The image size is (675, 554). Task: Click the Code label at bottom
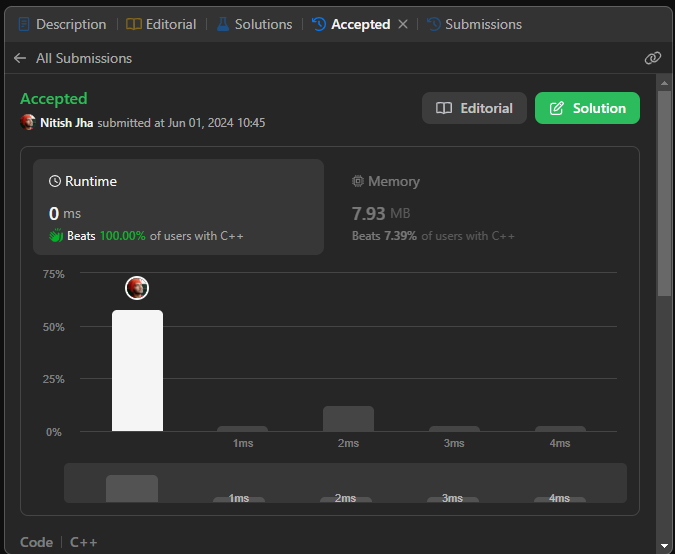[x=37, y=542]
